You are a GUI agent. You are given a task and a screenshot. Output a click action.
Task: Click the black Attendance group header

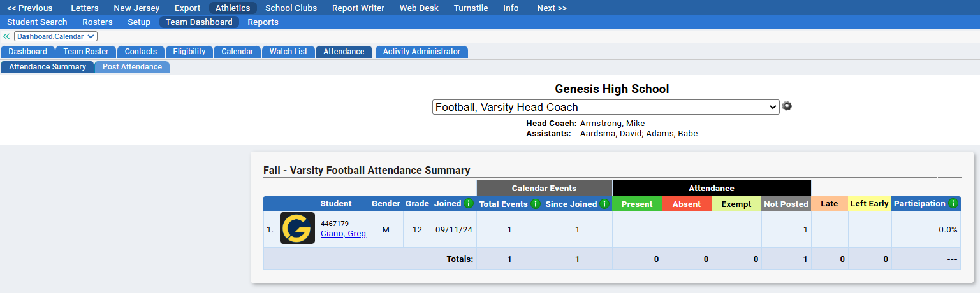tap(712, 188)
